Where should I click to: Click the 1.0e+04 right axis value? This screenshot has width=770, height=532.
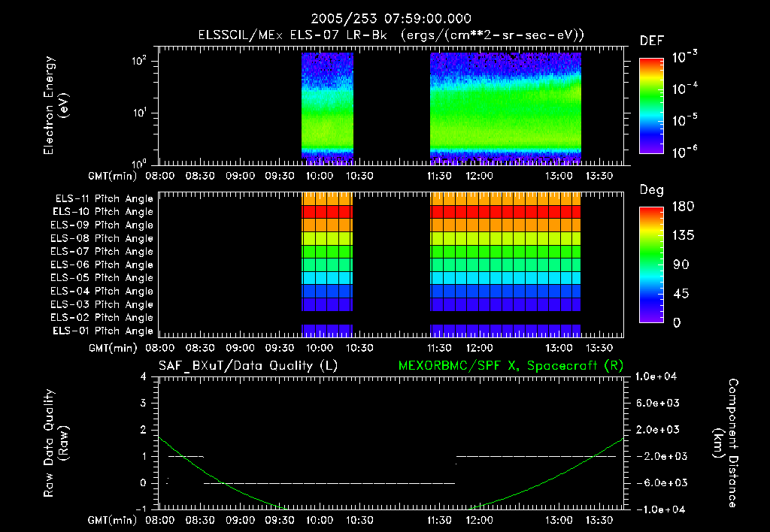(656, 377)
